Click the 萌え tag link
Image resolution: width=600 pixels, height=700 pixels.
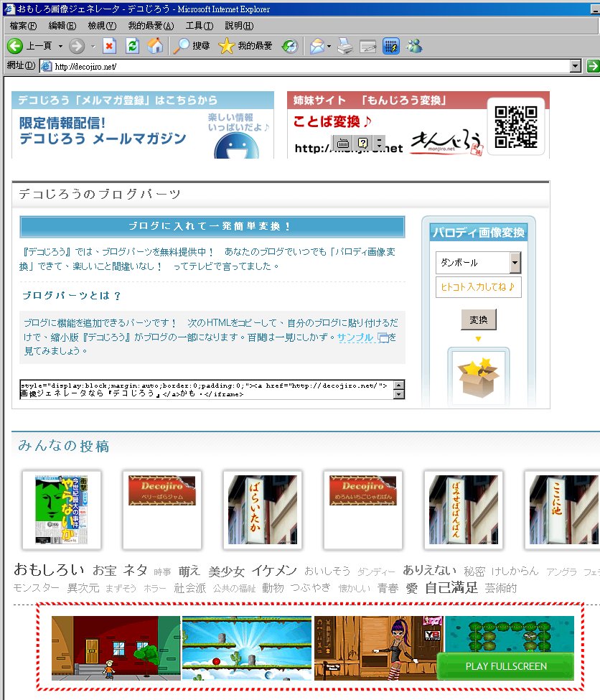click(x=189, y=571)
